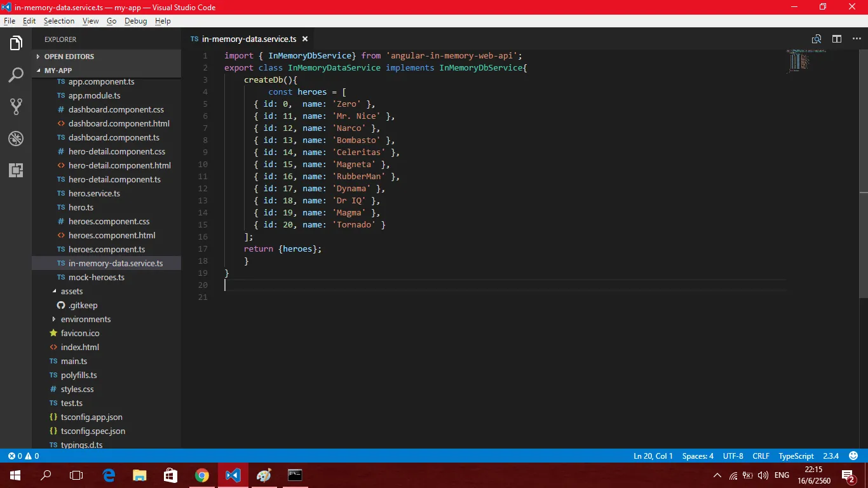Open the Explorer view in activity bar
This screenshot has height=488, width=868.
click(16, 43)
